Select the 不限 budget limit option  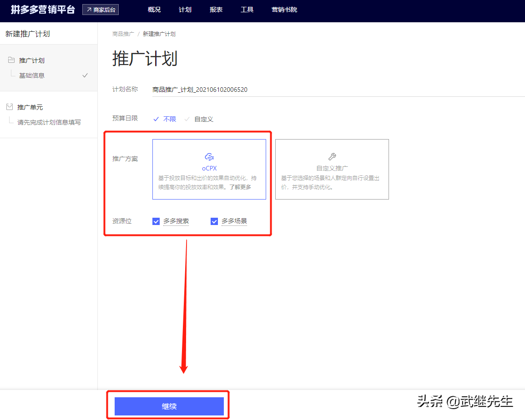[x=169, y=119]
